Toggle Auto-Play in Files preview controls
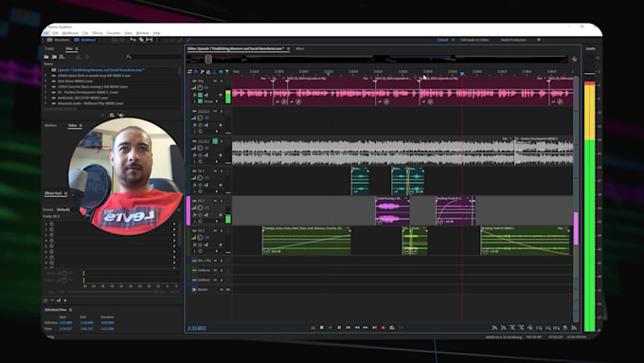 (121, 115)
